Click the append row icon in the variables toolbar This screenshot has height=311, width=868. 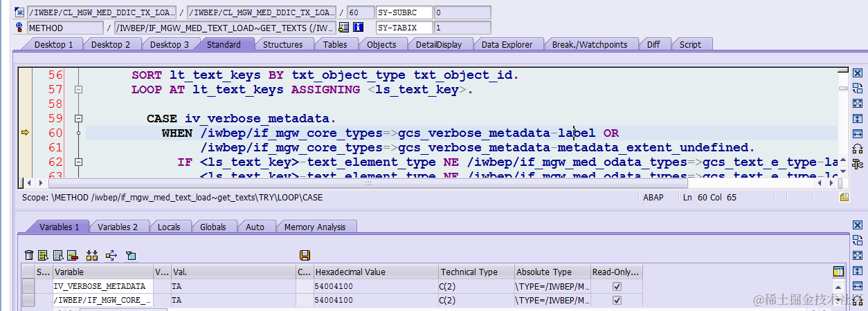pyautogui.click(x=58, y=256)
